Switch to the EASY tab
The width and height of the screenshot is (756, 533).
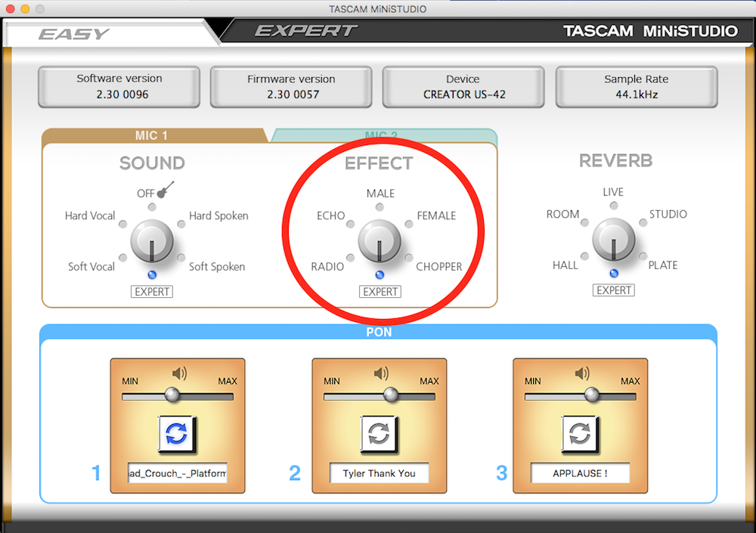point(75,34)
